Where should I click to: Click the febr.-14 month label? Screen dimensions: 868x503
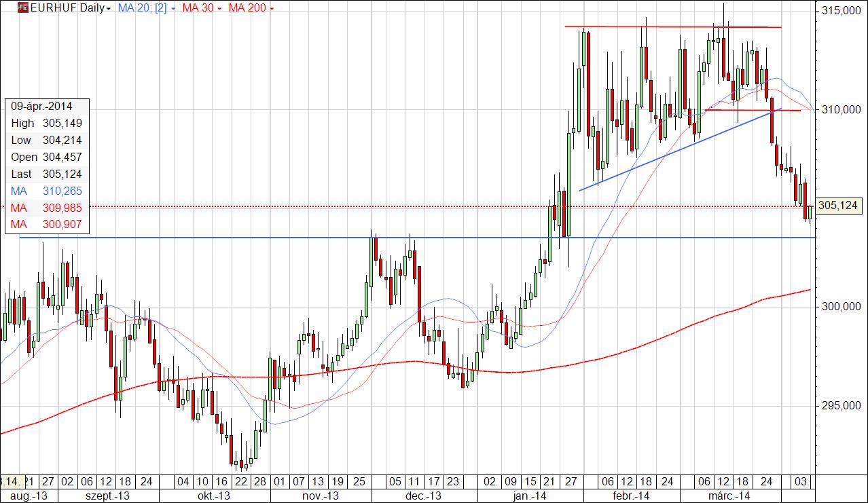(630, 496)
